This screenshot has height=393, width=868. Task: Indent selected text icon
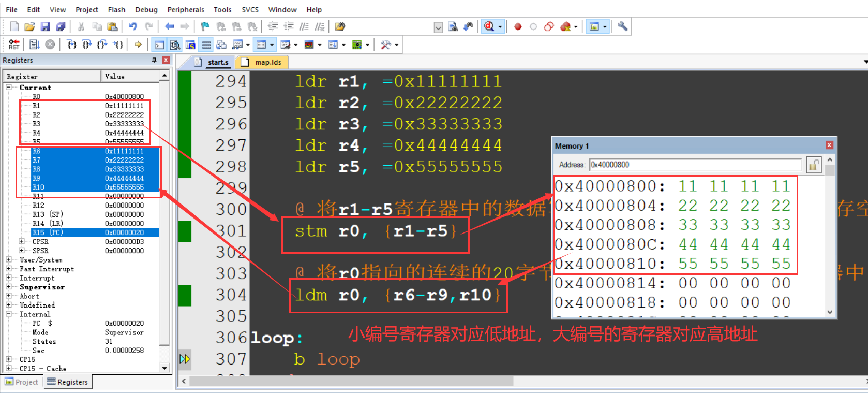273,26
